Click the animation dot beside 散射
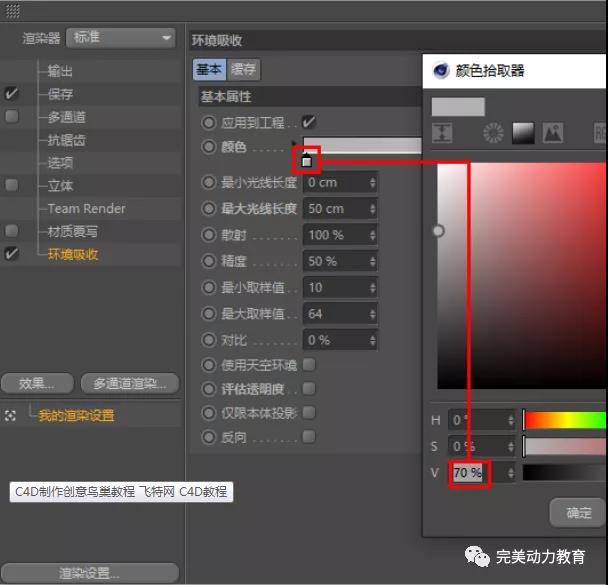Viewport: 608px width, 585px height. tap(209, 235)
